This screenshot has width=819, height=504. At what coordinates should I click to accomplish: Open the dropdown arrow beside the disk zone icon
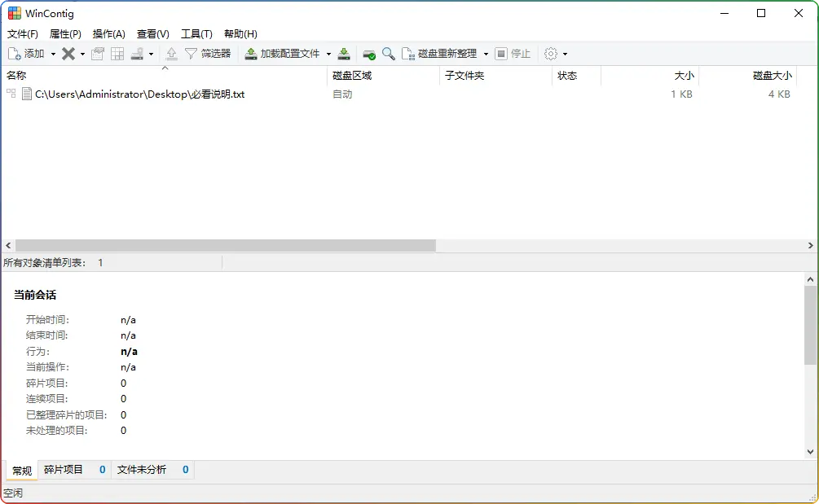point(151,54)
